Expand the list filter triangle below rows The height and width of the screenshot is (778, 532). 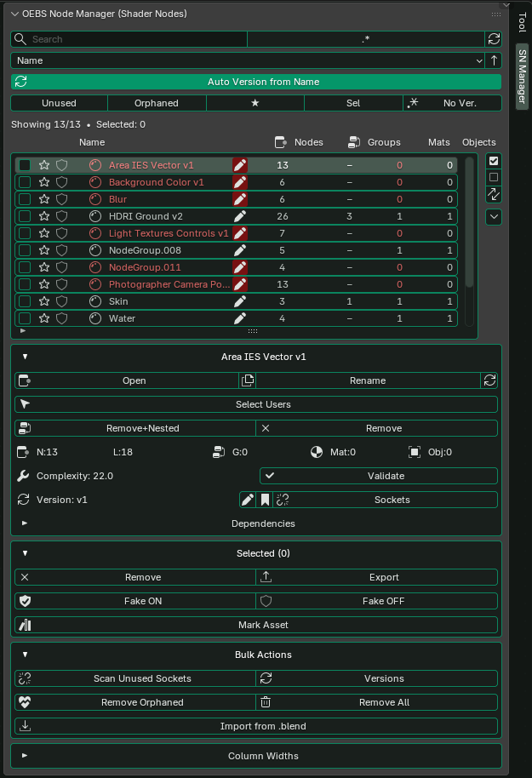[x=23, y=330]
